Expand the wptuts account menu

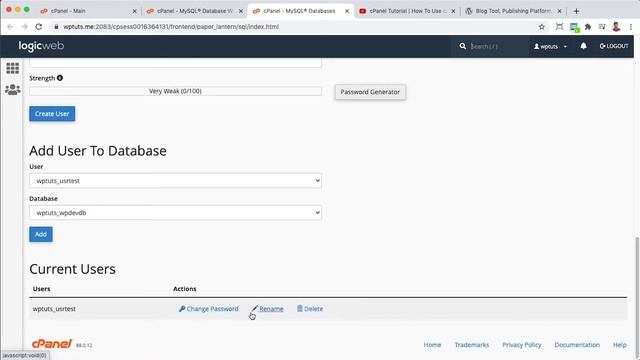(x=550, y=46)
